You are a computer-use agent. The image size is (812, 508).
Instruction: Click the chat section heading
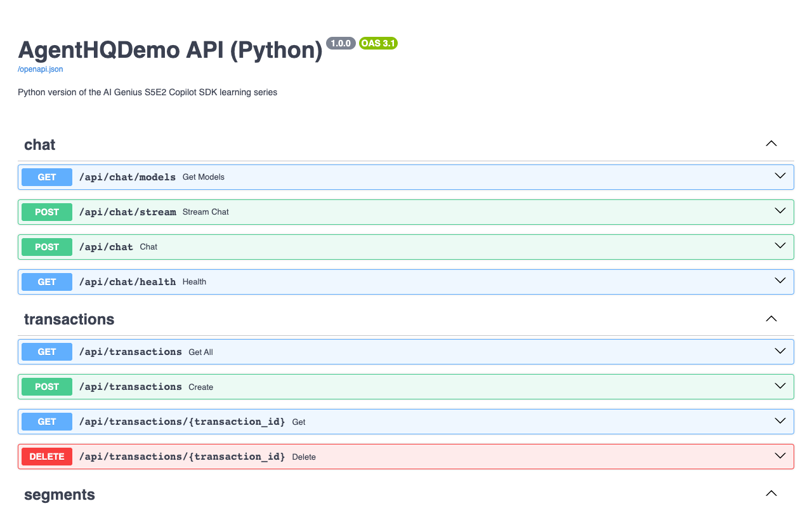40,145
